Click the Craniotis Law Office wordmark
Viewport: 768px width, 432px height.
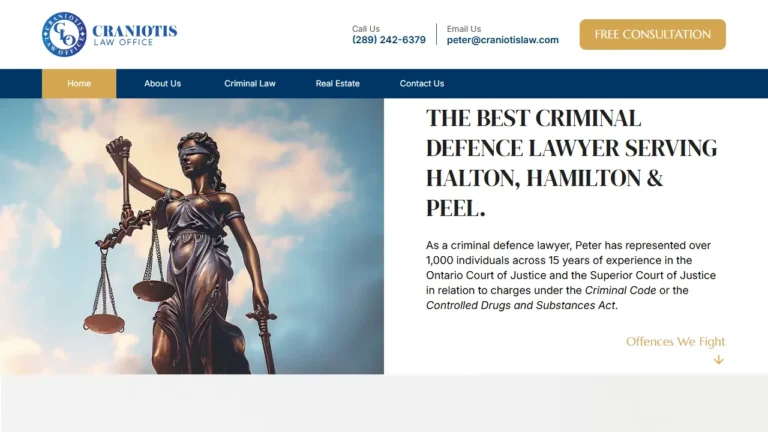pyautogui.click(x=135, y=35)
